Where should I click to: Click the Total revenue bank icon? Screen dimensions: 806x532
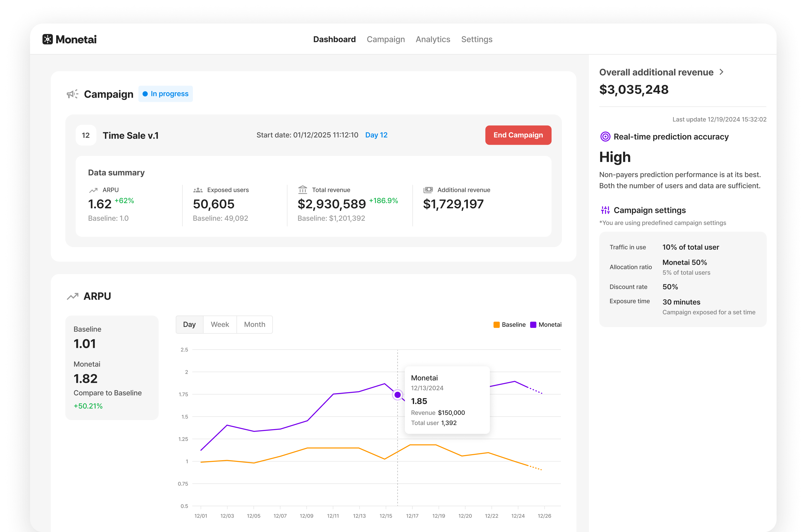[x=302, y=190]
